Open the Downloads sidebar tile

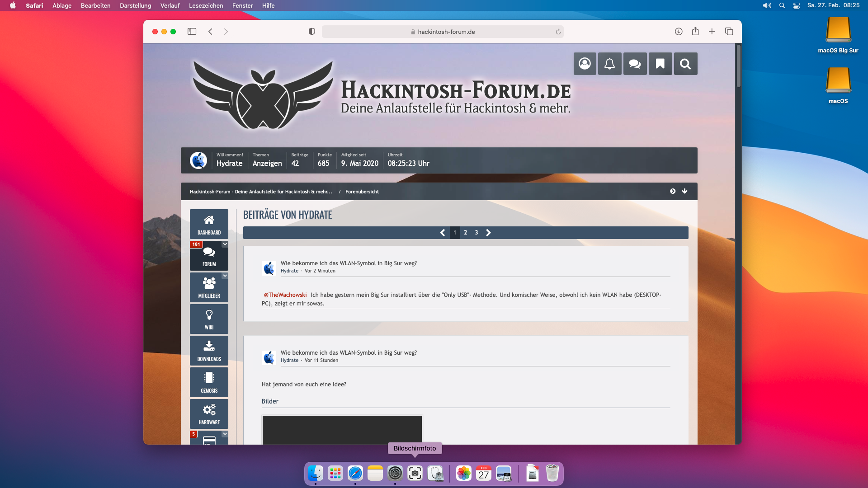[x=209, y=351]
